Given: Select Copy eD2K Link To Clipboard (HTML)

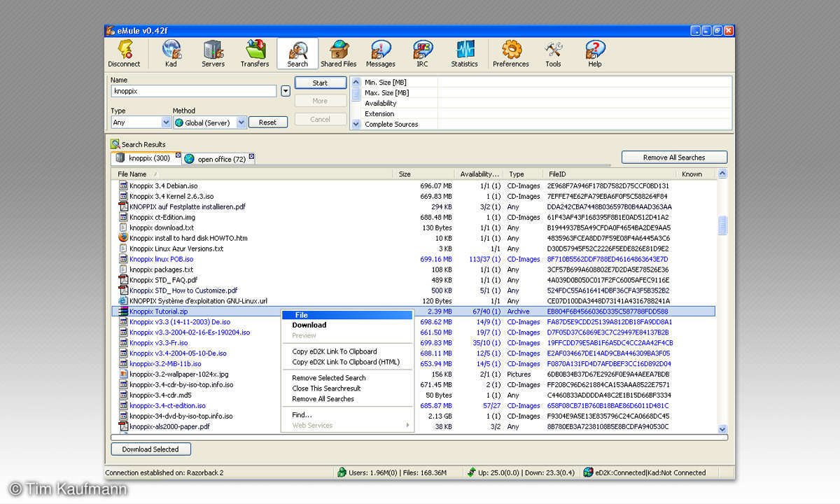Looking at the screenshot, I should pyautogui.click(x=347, y=362).
